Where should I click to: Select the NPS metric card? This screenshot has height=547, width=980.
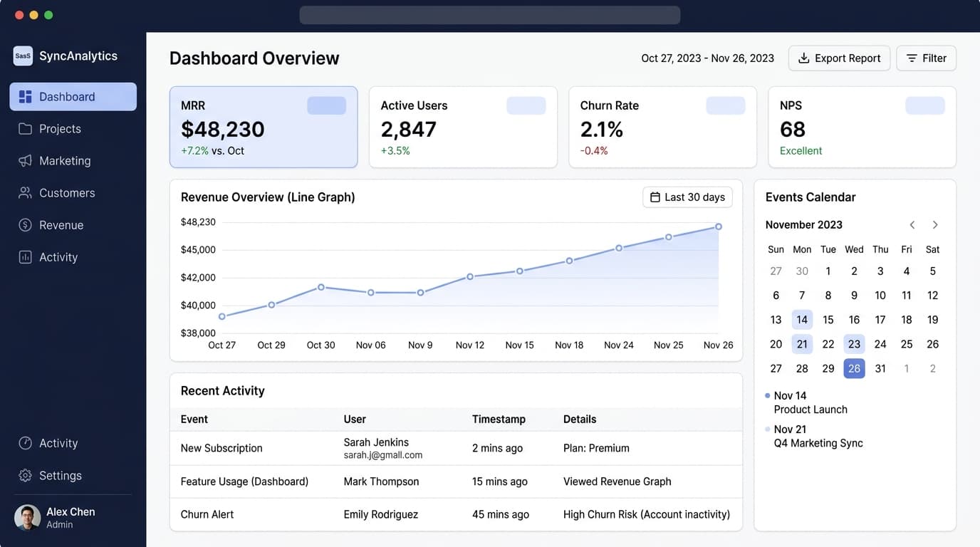tap(862, 127)
